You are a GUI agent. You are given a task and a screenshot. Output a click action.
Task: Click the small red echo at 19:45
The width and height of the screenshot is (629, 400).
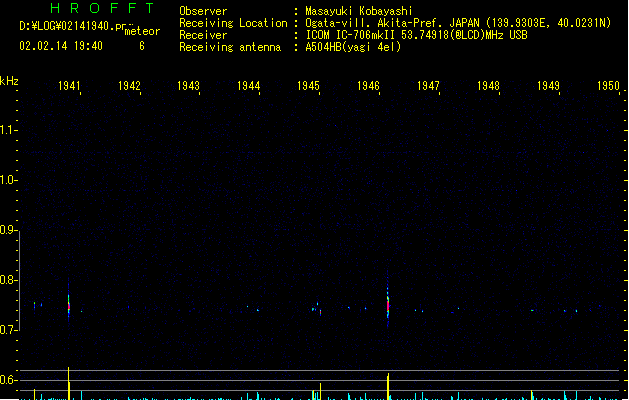320,312
